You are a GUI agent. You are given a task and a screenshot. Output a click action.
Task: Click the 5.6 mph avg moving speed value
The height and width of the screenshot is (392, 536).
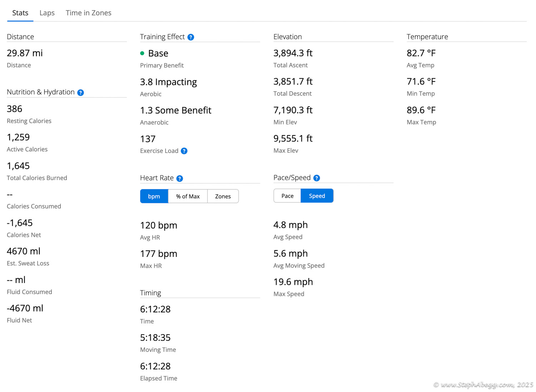(291, 254)
